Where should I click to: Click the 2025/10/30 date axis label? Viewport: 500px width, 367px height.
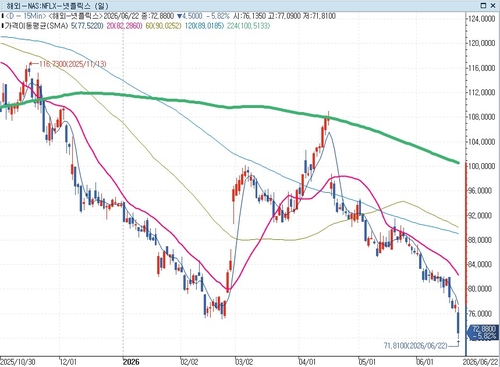(x=18, y=362)
